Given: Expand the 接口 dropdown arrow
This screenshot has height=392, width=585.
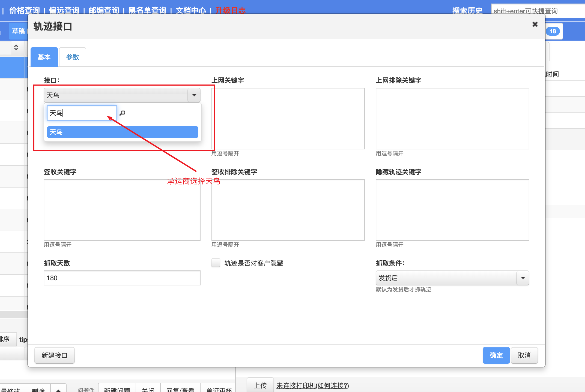Looking at the screenshot, I should (x=194, y=95).
